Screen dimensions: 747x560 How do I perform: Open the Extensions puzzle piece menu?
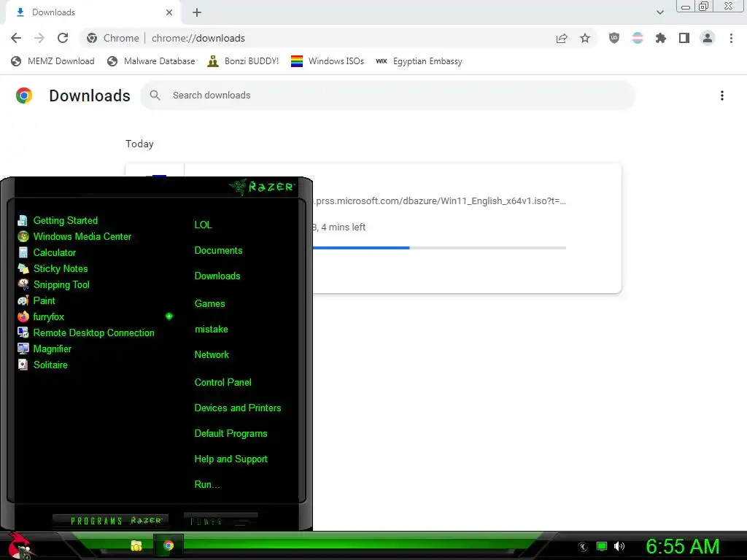pyautogui.click(x=661, y=38)
